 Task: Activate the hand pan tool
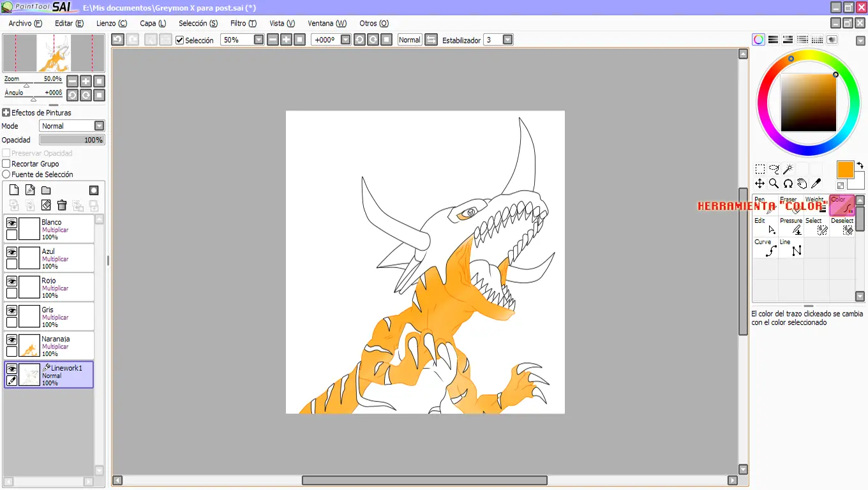click(x=802, y=184)
